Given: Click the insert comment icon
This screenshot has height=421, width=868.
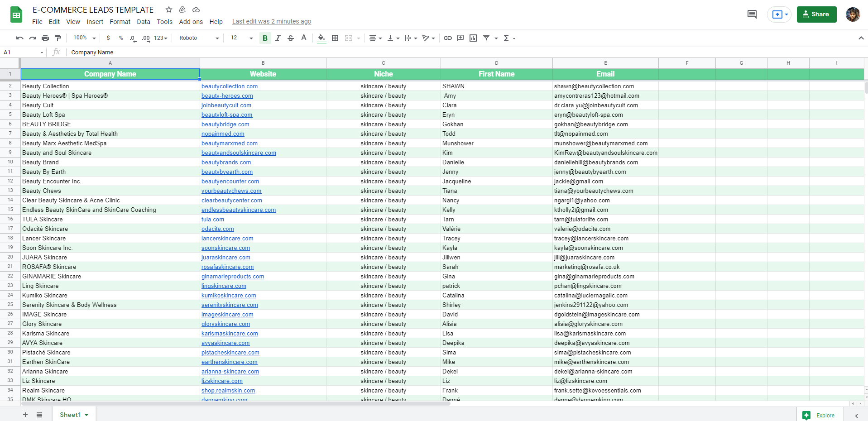Looking at the screenshot, I should [x=460, y=38].
